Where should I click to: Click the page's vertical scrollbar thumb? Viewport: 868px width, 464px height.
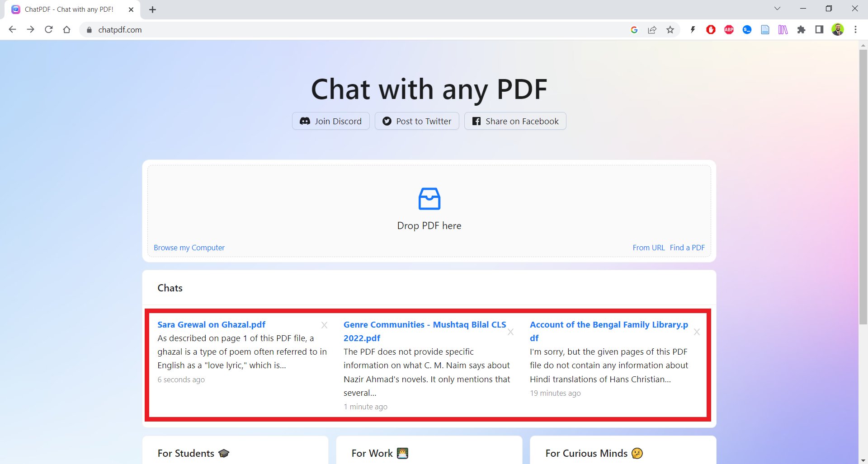863,187
